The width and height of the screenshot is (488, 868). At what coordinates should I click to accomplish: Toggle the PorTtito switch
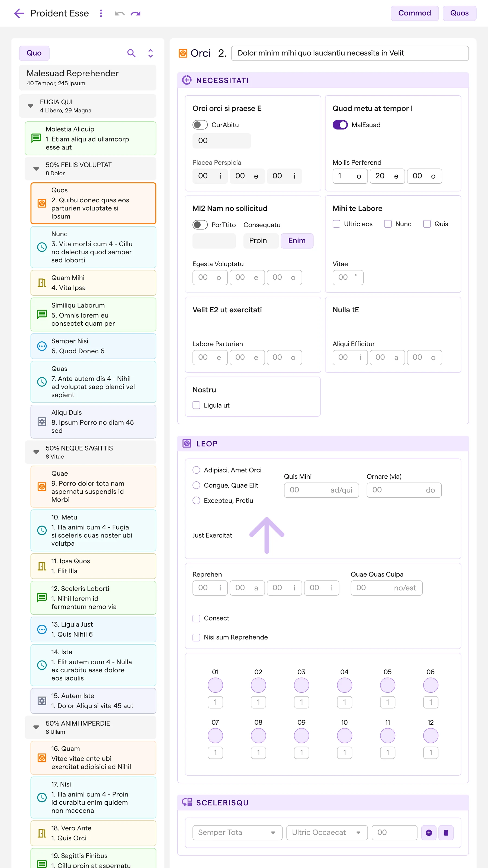200,225
